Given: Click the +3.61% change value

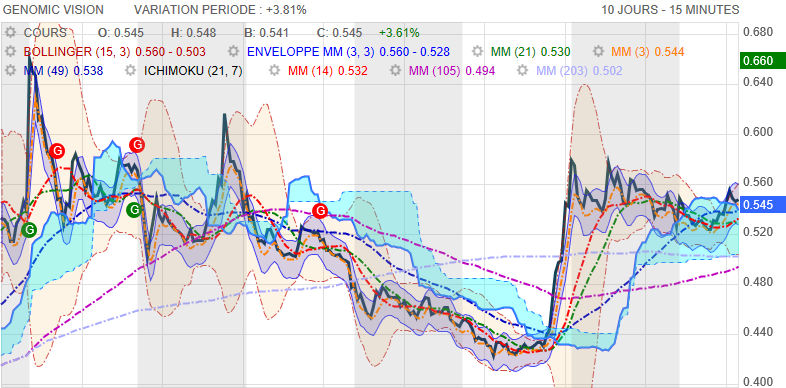Looking at the screenshot, I should (399, 33).
